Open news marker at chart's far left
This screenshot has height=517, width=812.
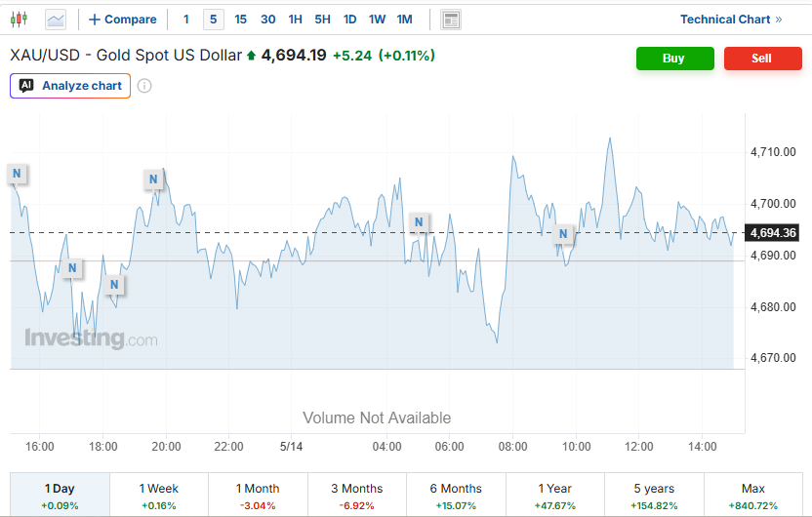[18, 174]
